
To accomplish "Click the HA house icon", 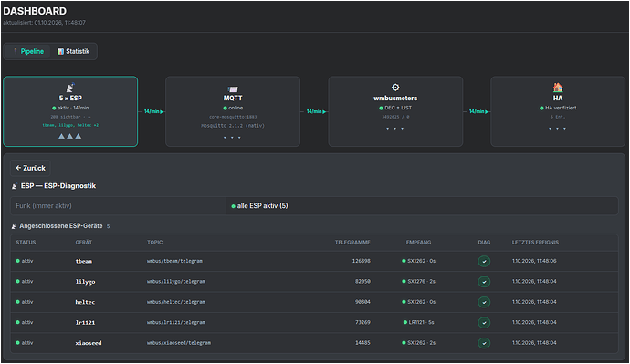I will point(558,88).
